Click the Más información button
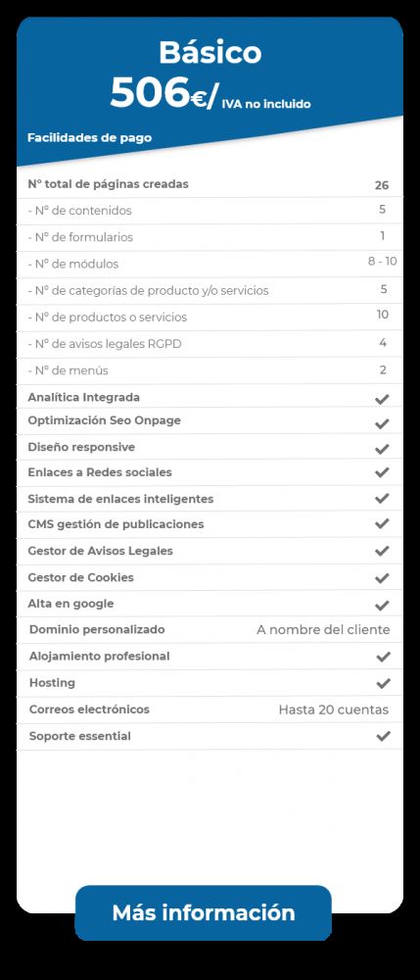The image size is (420, 980). [x=203, y=911]
